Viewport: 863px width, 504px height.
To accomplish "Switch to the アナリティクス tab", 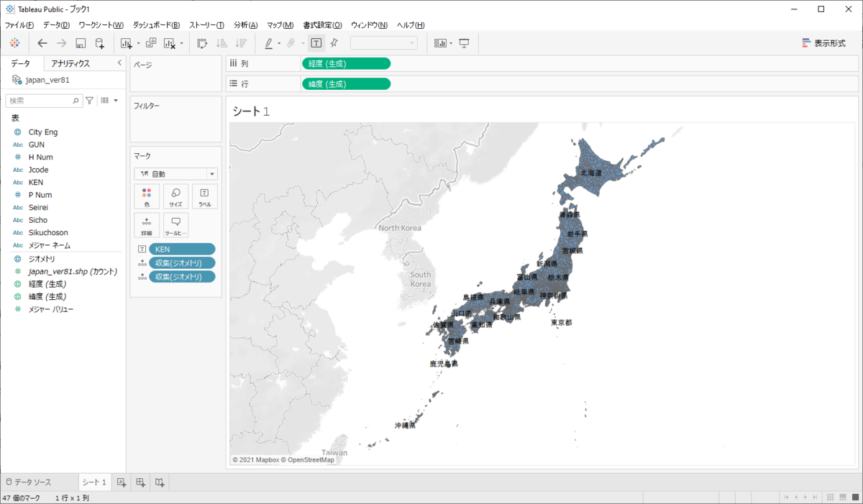I will [70, 63].
